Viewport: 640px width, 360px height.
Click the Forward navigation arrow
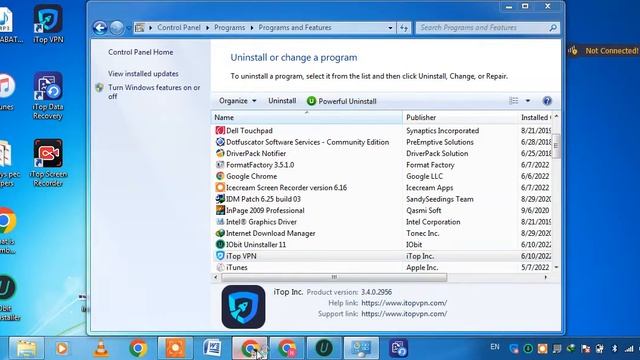point(117,28)
